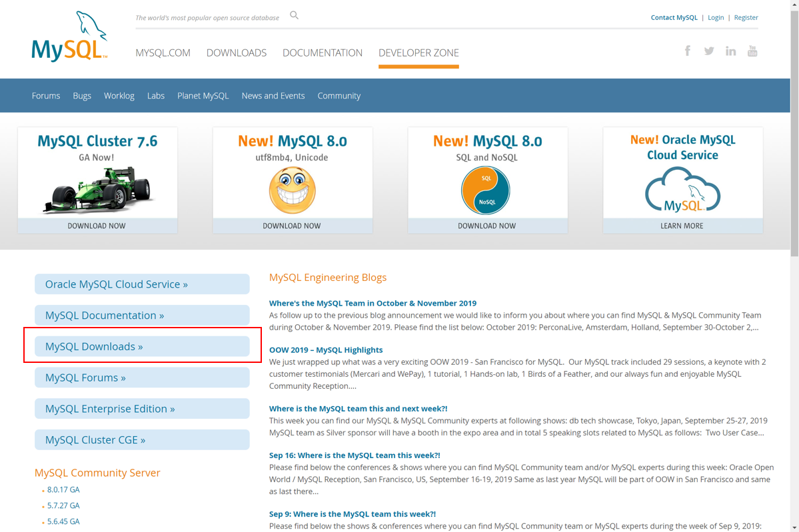Click the Contact MySQL link
Image resolution: width=799 pixels, height=532 pixels.
pos(674,17)
